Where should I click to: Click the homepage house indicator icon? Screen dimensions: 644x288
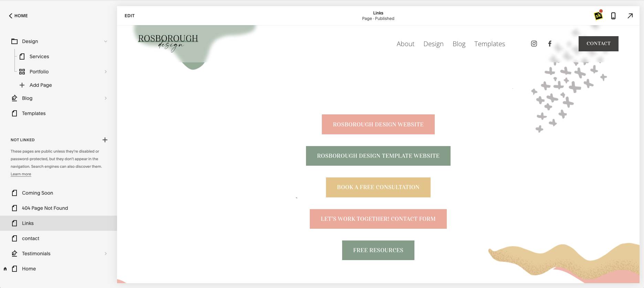[x=5, y=269]
